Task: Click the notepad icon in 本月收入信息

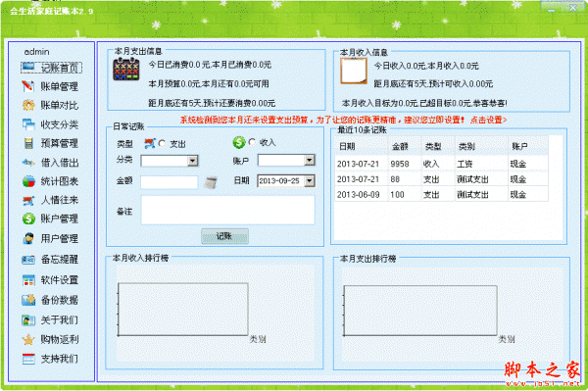Action: pyautogui.click(x=354, y=71)
